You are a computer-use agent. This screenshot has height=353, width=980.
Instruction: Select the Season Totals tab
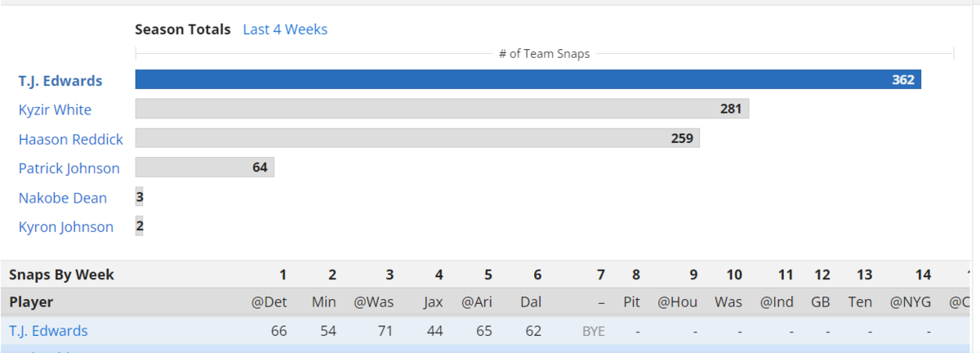183,29
